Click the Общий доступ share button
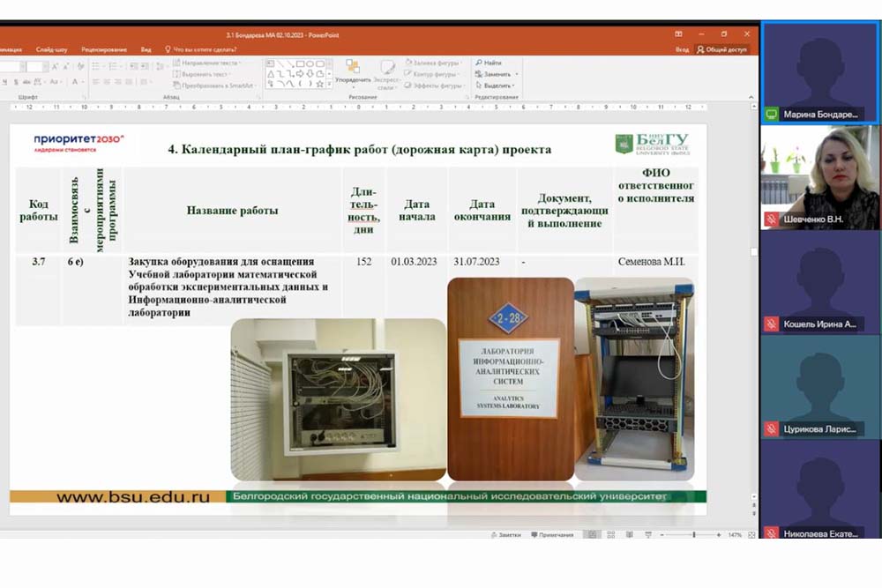 tap(721, 49)
